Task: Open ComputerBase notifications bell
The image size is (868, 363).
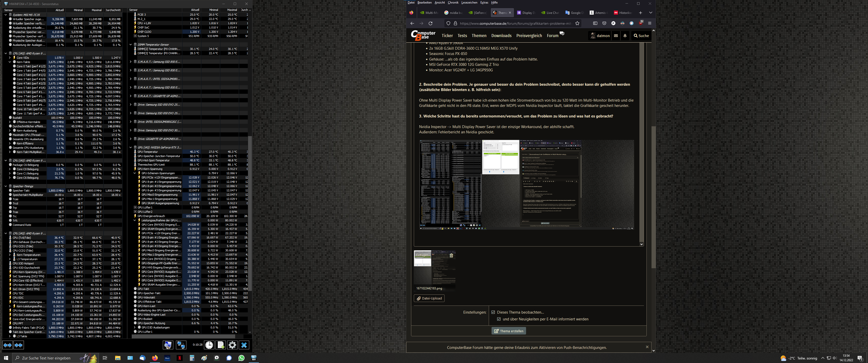Action: click(x=625, y=36)
